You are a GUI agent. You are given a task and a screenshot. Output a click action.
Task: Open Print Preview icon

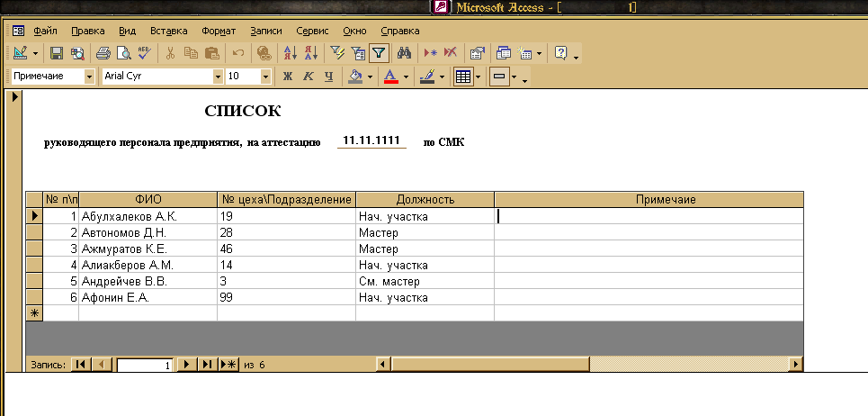[x=123, y=53]
